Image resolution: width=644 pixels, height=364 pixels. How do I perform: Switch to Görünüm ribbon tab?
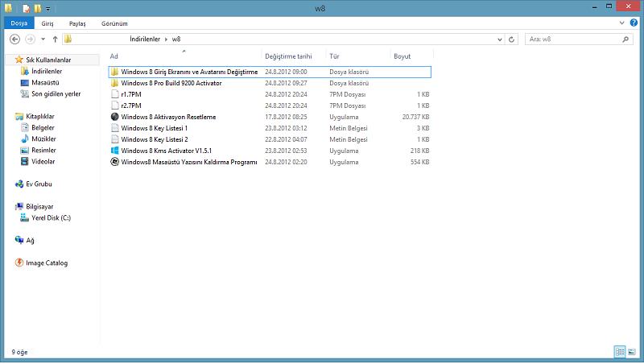pyautogui.click(x=114, y=24)
